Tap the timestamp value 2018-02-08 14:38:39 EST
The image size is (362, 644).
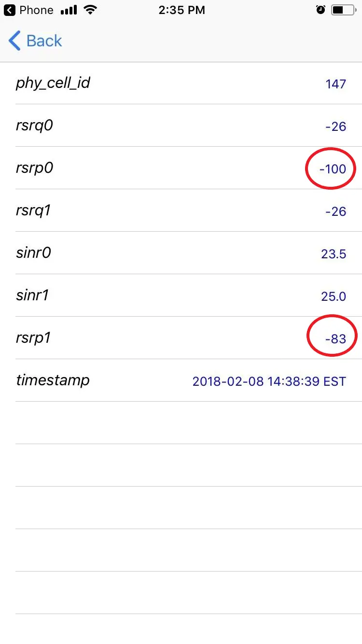[269, 381]
